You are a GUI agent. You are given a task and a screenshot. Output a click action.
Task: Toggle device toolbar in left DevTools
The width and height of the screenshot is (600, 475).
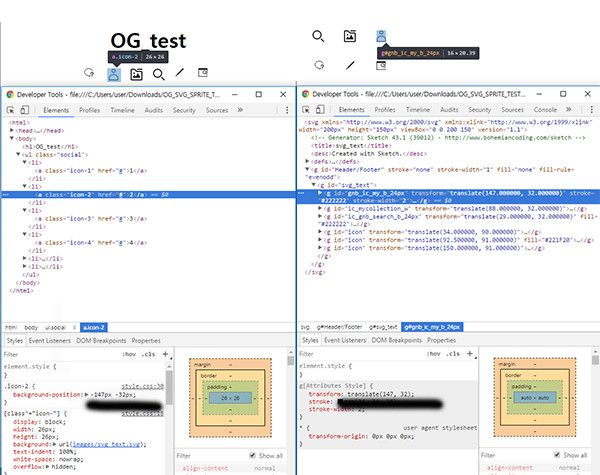point(24,110)
